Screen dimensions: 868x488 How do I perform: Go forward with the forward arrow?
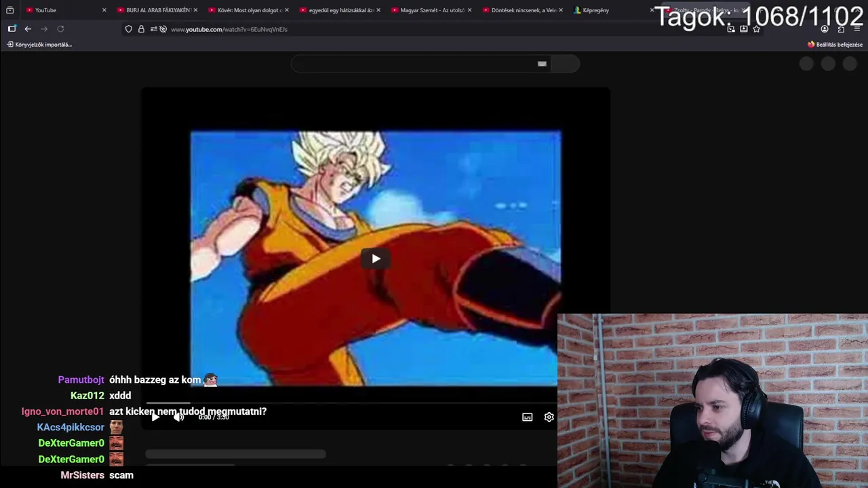coord(44,29)
